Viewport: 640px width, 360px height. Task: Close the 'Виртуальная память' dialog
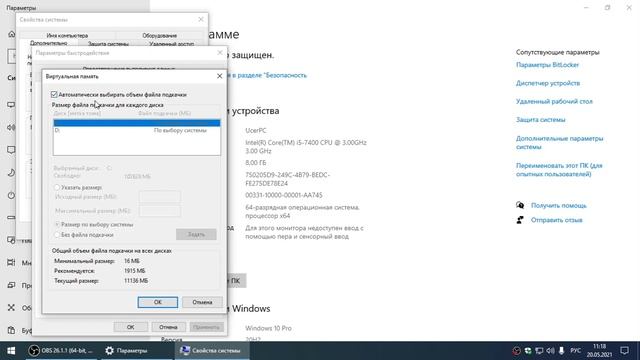click(219, 76)
